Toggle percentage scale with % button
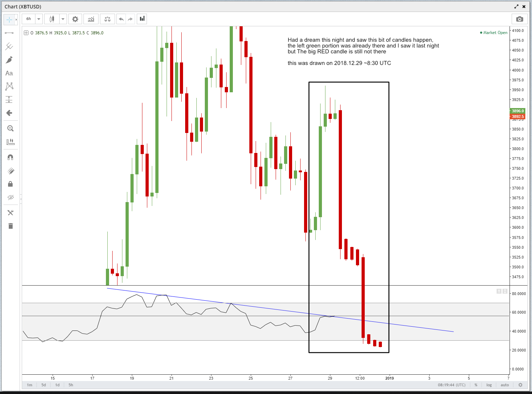 click(476, 385)
